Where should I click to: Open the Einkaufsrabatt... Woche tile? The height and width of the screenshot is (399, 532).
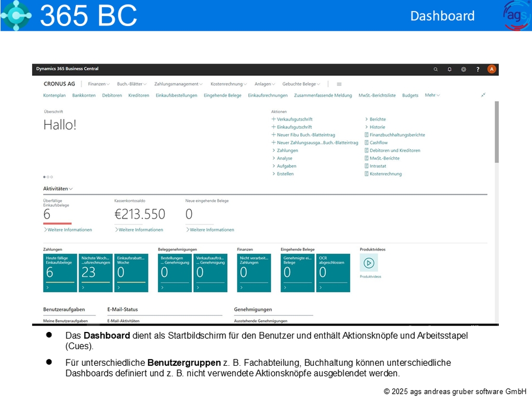(131, 273)
